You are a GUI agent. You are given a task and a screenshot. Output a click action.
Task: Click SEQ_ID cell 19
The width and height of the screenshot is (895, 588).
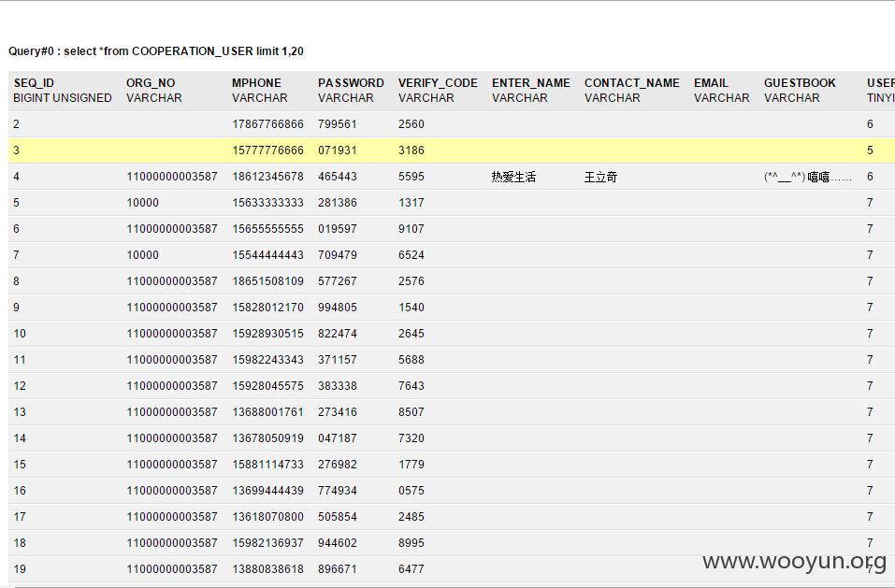tap(20, 569)
